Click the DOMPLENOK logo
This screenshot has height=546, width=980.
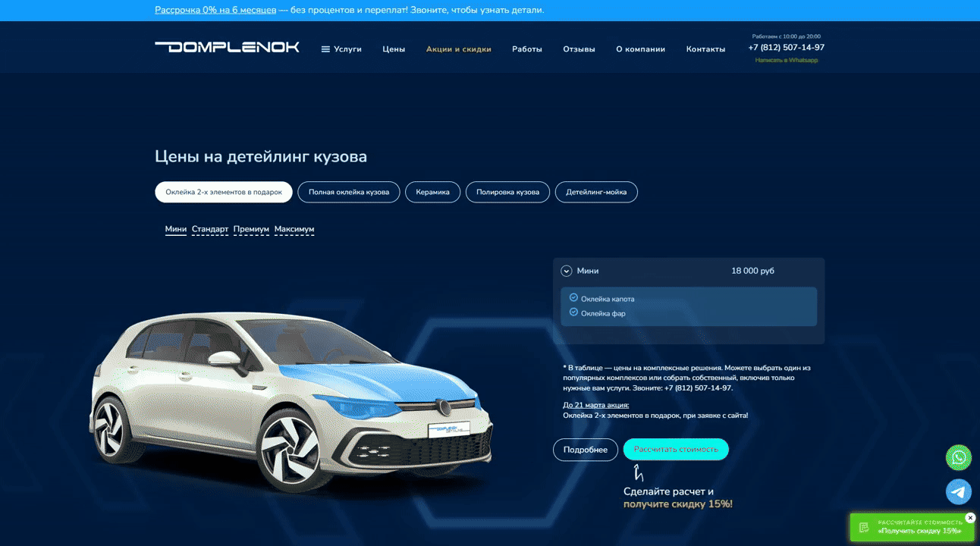point(227,47)
